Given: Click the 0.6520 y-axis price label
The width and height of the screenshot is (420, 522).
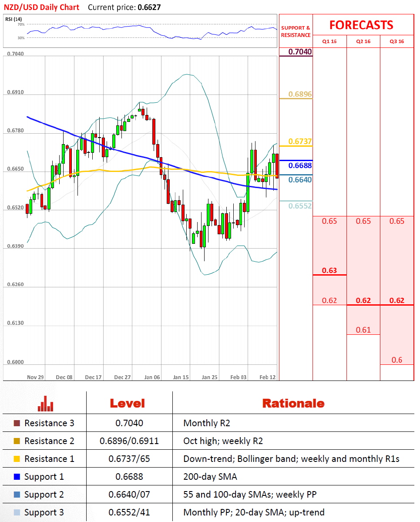Looking at the screenshot, I should click(x=16, y=207).
